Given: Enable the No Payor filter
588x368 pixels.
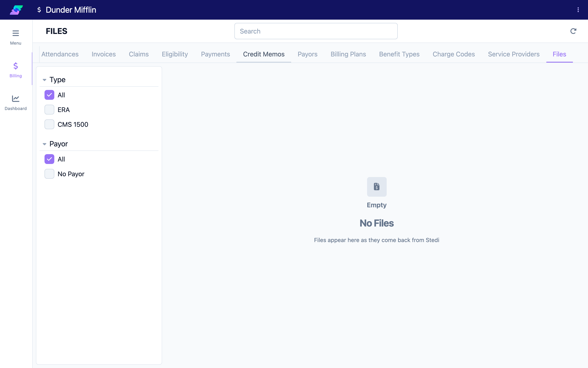Looking at the screenshot, I should pyautogui.click(x=49, y=174).
